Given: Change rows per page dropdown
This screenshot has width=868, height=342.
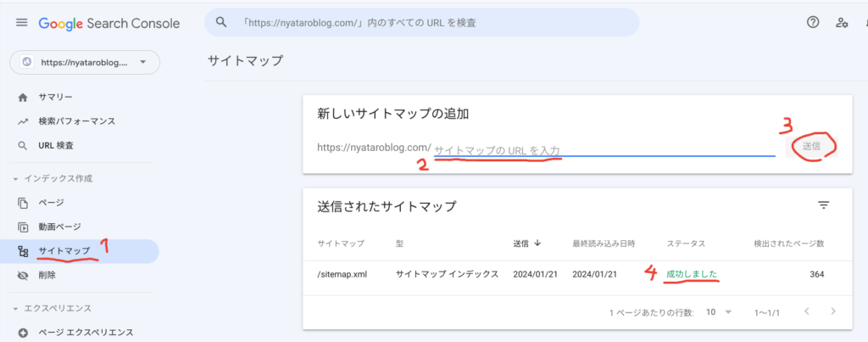Looking at the screenshot, I should pyautogui.click(x=717, y=311).
